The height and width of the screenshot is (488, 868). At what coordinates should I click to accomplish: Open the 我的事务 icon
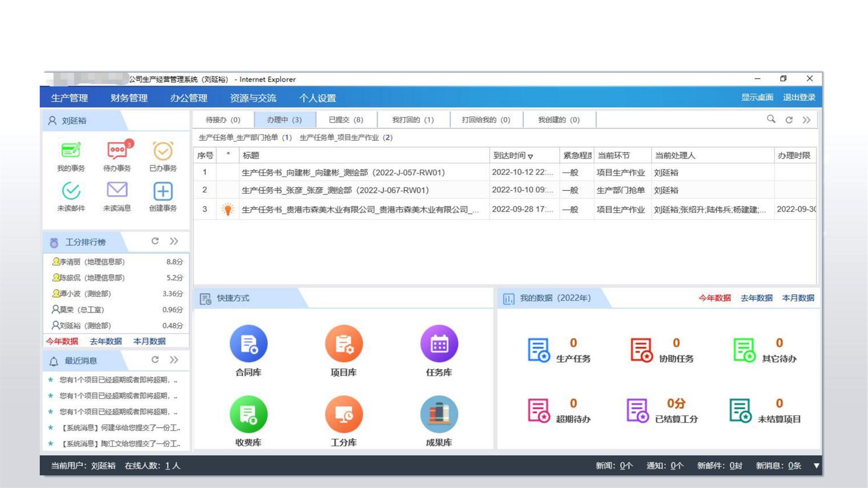pos(71,151)
